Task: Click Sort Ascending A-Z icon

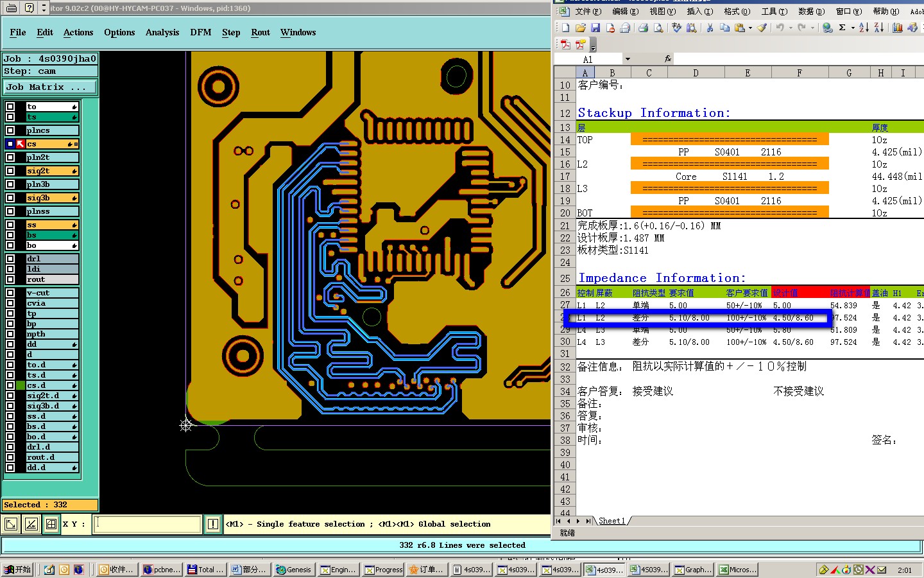Action: 864,28
